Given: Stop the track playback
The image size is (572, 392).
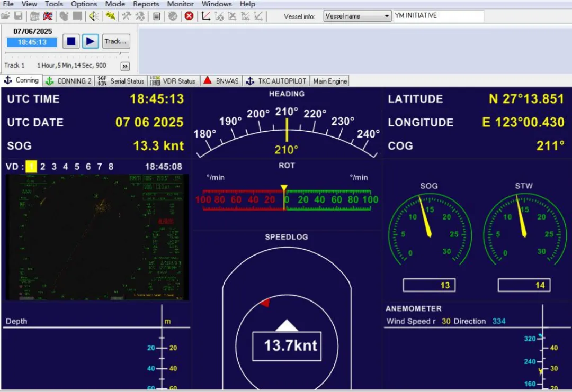Looking at the screenshot, I should [x=71, y=42].
